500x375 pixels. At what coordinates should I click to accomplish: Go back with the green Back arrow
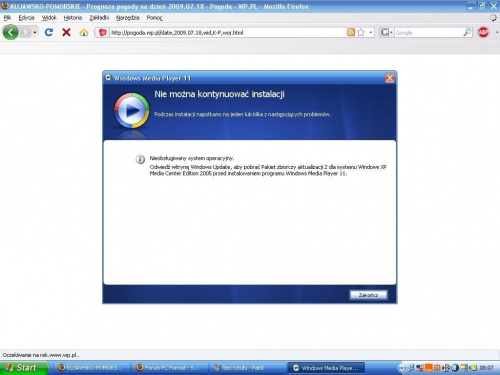(11, 32)
